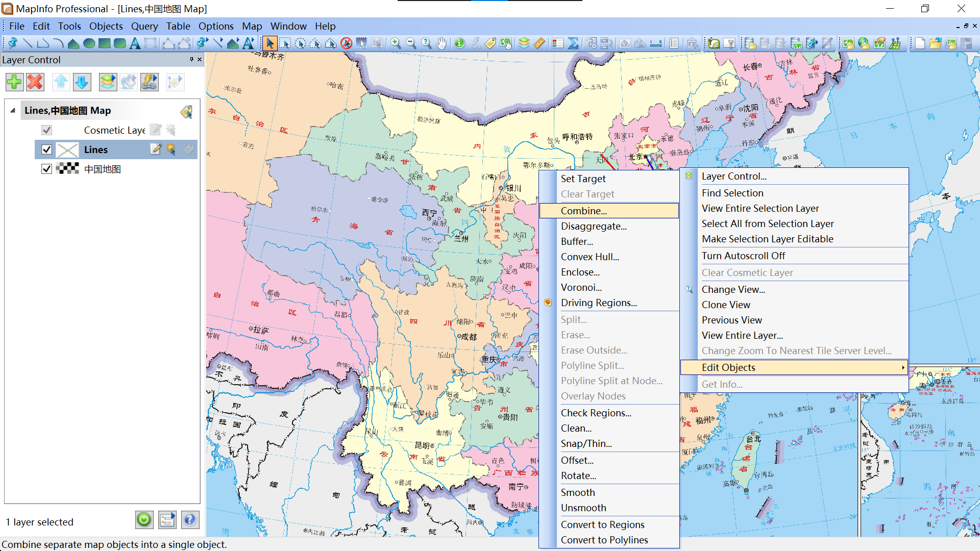Click the Lines layer style swatch
Viewport: 980px width, 551px height.
(x=67, y=149)
